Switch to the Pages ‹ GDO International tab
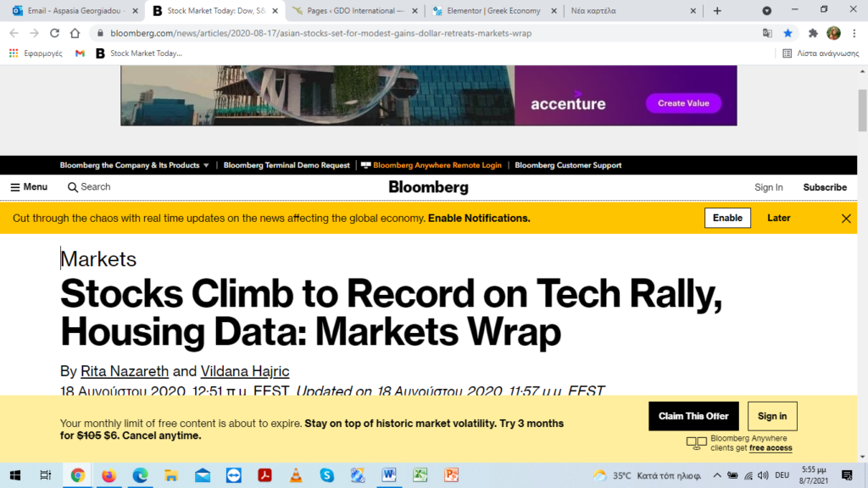The image size is (868, 488). (x=355, y=10)
